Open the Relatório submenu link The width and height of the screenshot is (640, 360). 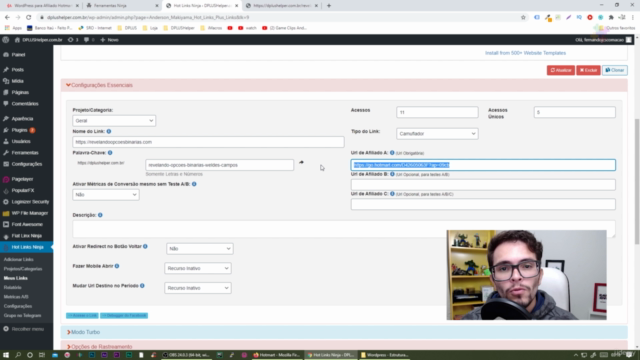click(13, 288)
